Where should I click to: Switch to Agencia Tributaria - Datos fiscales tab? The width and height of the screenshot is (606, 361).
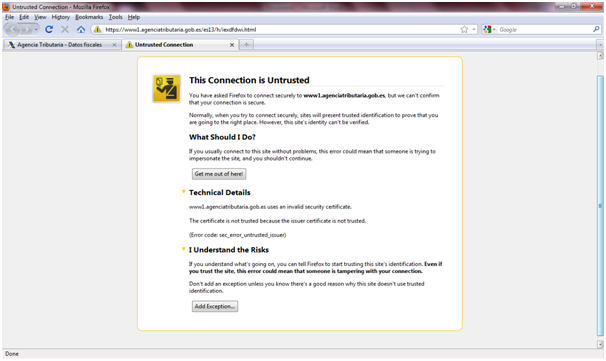coord(62,45)
